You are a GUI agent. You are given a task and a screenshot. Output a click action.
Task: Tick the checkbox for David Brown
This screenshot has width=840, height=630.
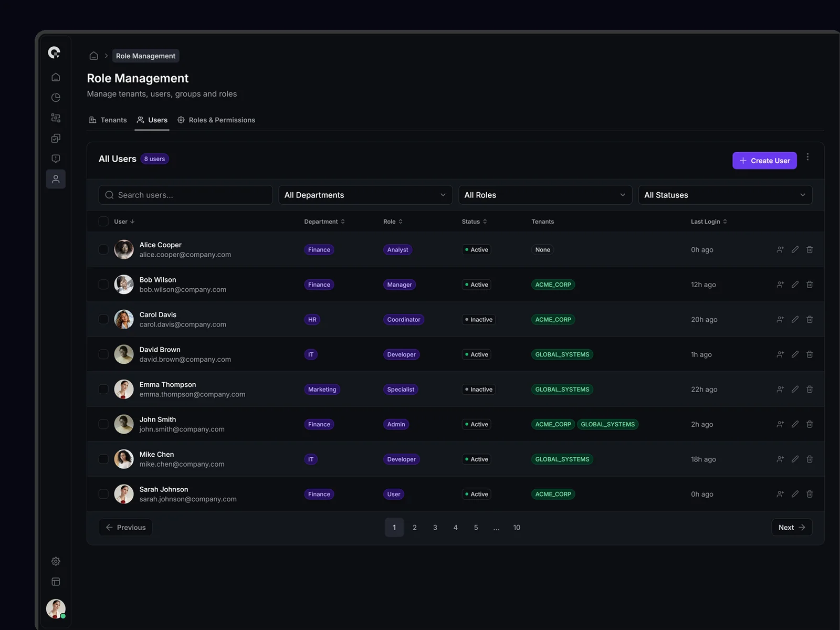[103, 354]
